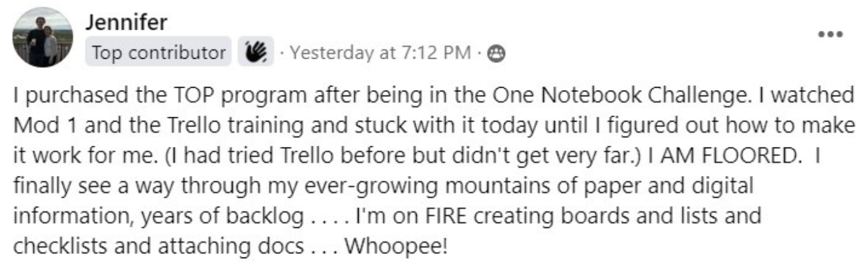Viewport: 868px width, 268px height.
Task: Open Jennifer's profile via her name
Action: (126, 23)
